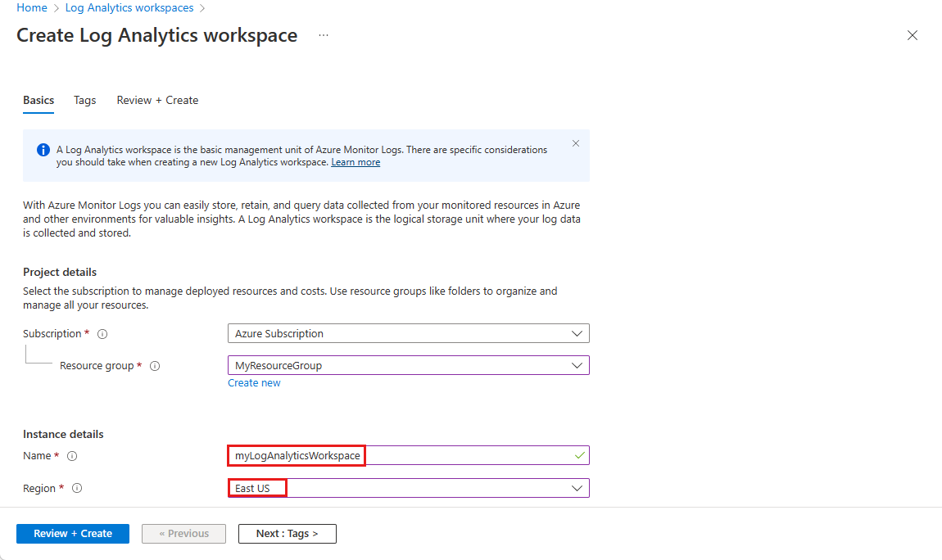Viewport: 942px width, 560px height.
Task: Dismiss the blue info banner
Action: [x=576, y=143]
